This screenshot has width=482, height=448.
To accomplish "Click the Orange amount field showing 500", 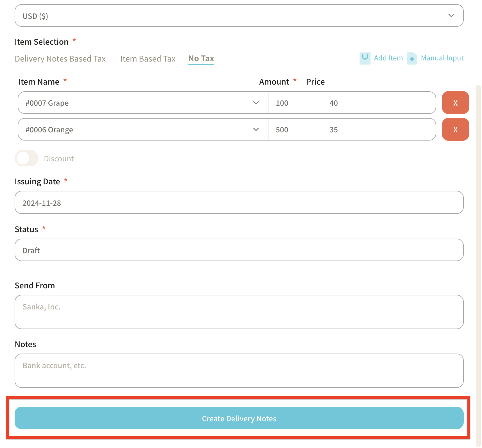I will [x=295, y=130].
